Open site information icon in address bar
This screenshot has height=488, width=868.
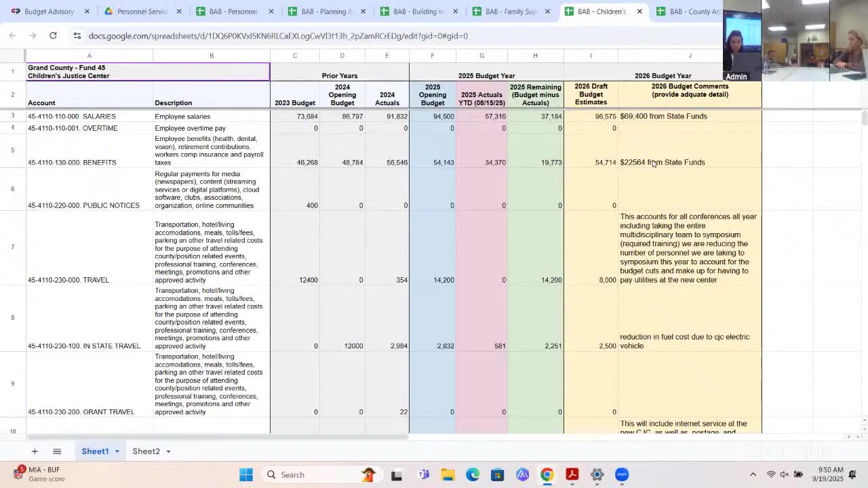(77, 36)
